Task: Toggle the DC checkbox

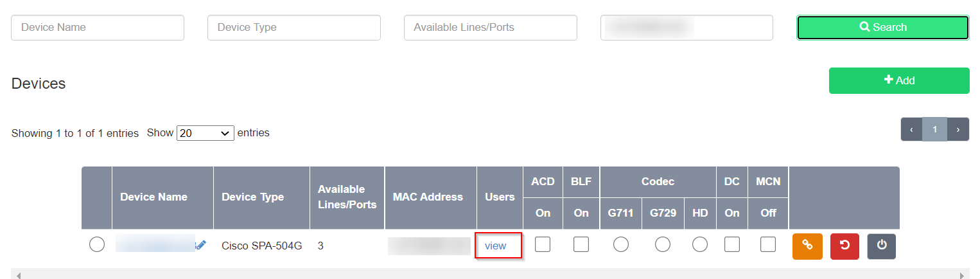Action: point(732,244)
